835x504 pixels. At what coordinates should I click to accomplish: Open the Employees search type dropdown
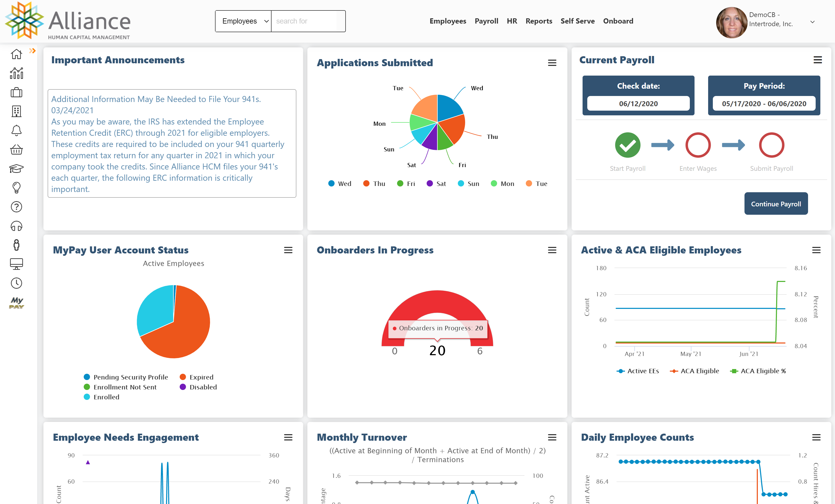point(243,21)
